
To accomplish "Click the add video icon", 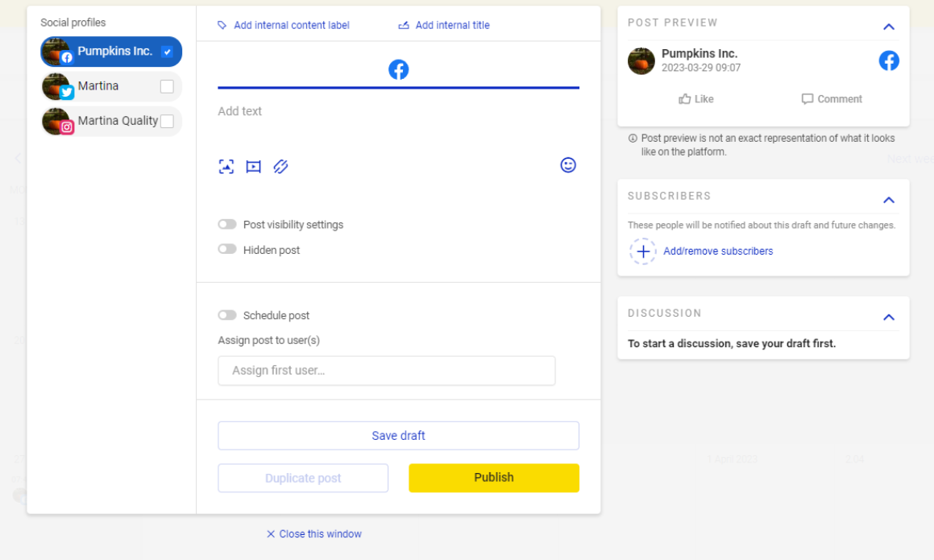I will coord(253,167).
